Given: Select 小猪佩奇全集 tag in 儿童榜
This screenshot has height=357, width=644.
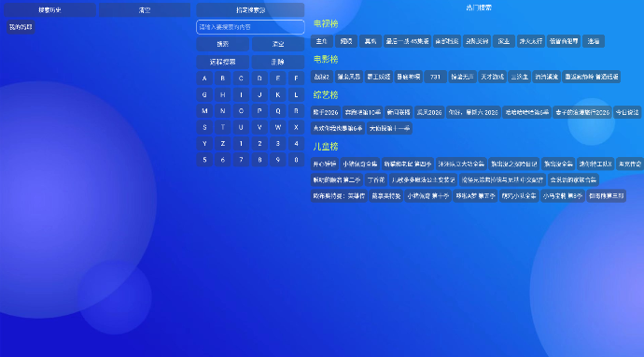Looking at the screenshot, I should coord(359,164).
